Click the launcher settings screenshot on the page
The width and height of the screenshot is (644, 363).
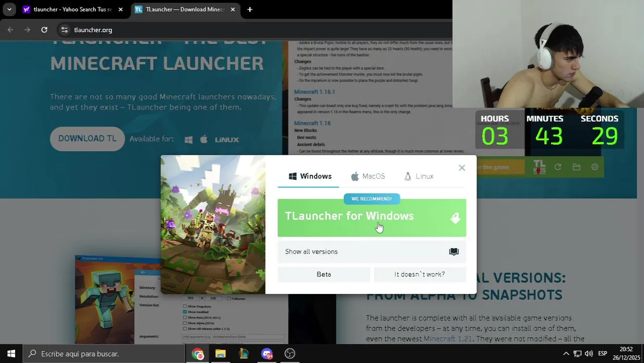click(x=181, y=299)
